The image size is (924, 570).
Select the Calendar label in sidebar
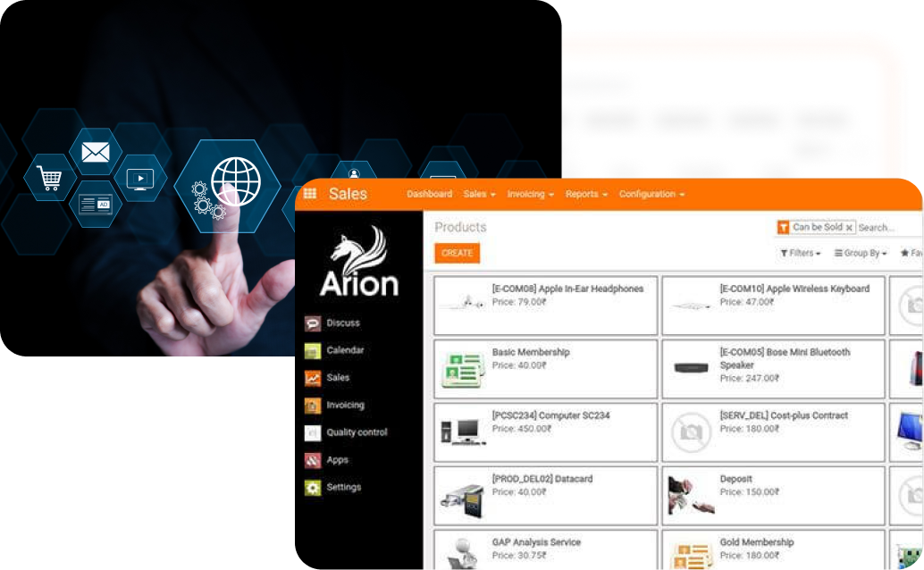pos(345,350)
